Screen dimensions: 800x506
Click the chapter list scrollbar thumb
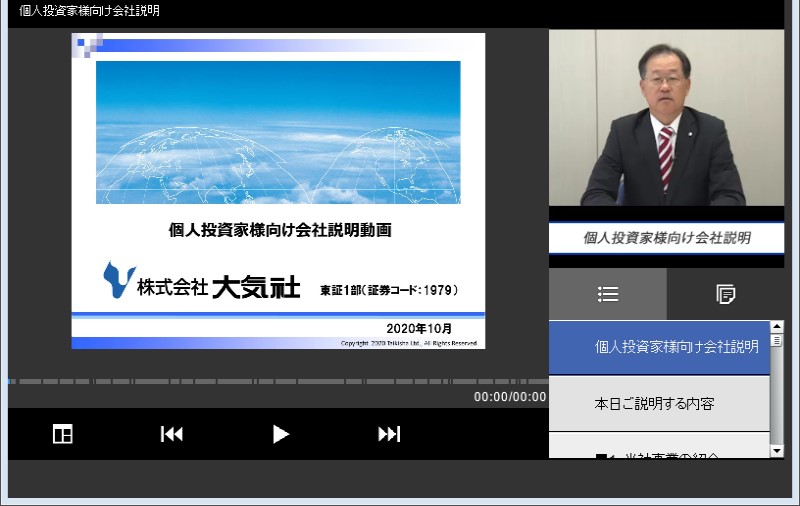tap(777, 340)
